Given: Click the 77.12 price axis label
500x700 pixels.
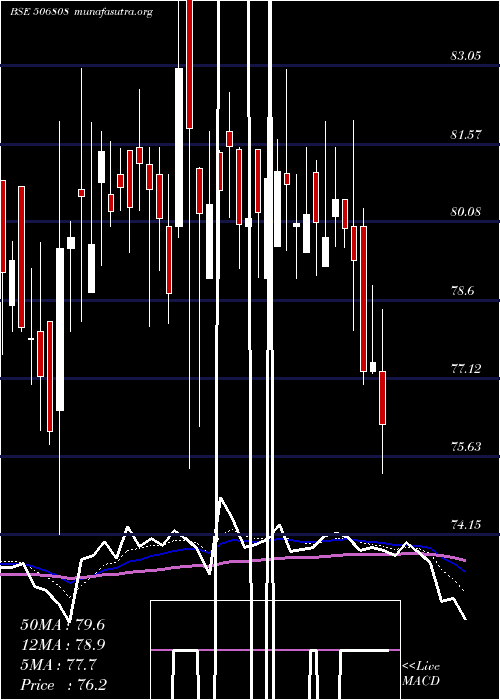Looking at the screenshot, I should [x=466, y=369].
